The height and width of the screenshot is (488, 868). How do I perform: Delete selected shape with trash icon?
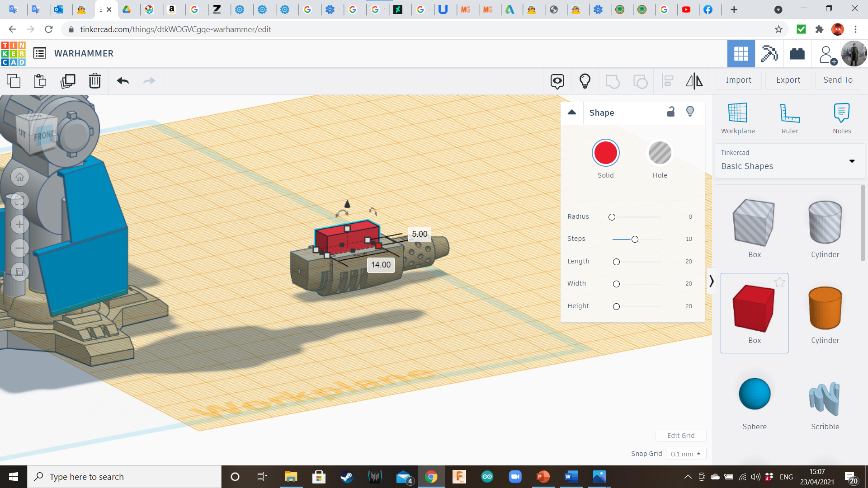click(95, 81)
